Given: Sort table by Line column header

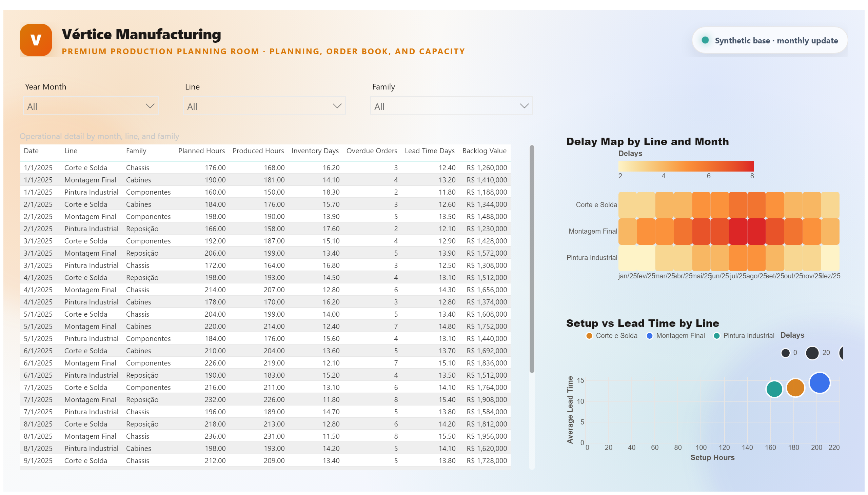Looking at the screenshot, I should click(71, 151).
